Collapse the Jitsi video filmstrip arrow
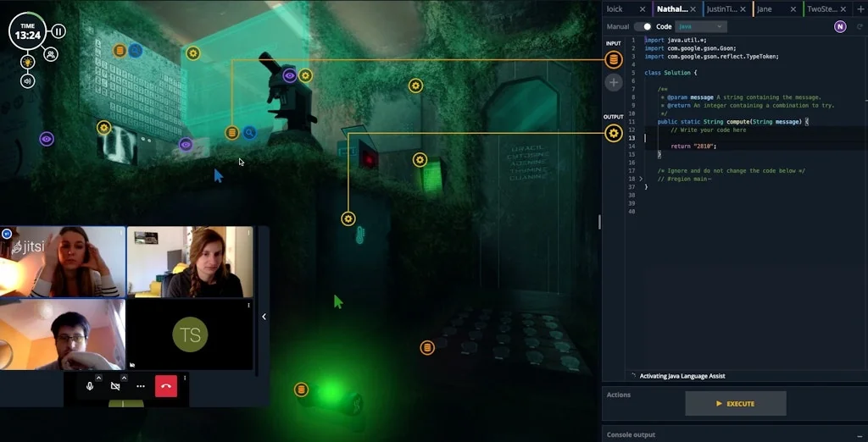This screenshot has width=868, height=442. click(x=264, y=317)
